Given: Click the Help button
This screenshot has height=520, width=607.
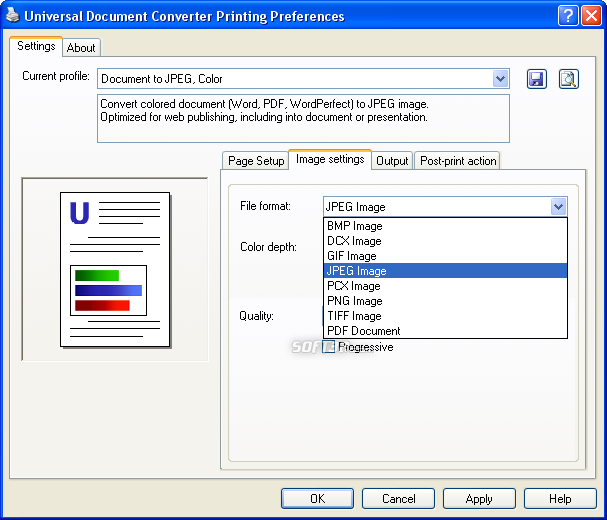Looking at the screenshot, I should point(560,498).
